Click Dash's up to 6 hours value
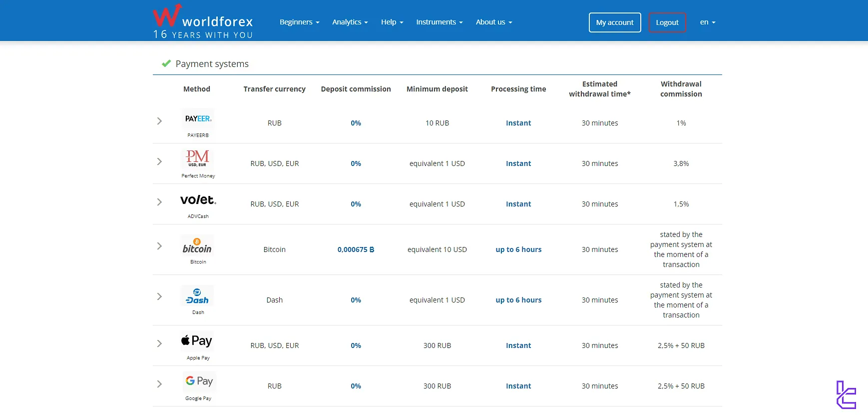868x415 pixels. (518, 300)
